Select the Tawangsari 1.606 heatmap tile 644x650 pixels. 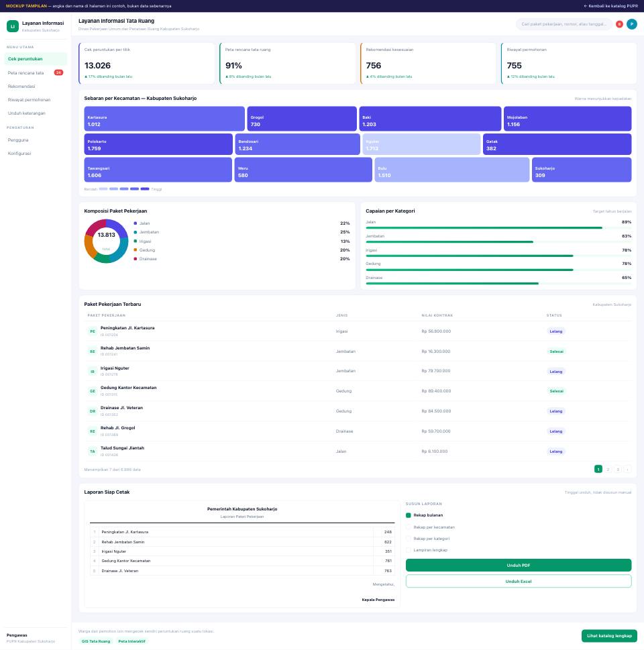click(x=158, y=170)
